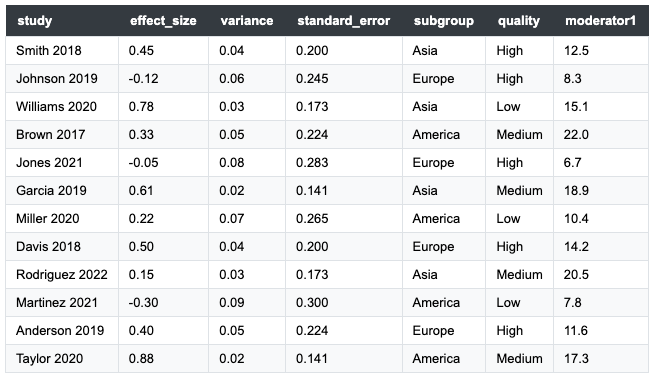Click the subgroup column header
Viewport: 654px width, 378px height.
pyautogui.click(x=444, y=20)
